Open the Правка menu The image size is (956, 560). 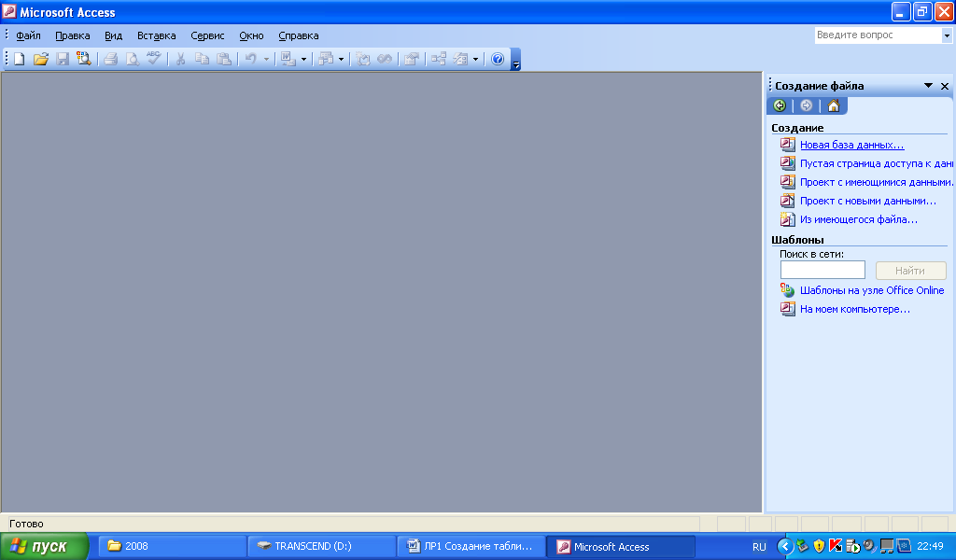[x=73, y=35]
